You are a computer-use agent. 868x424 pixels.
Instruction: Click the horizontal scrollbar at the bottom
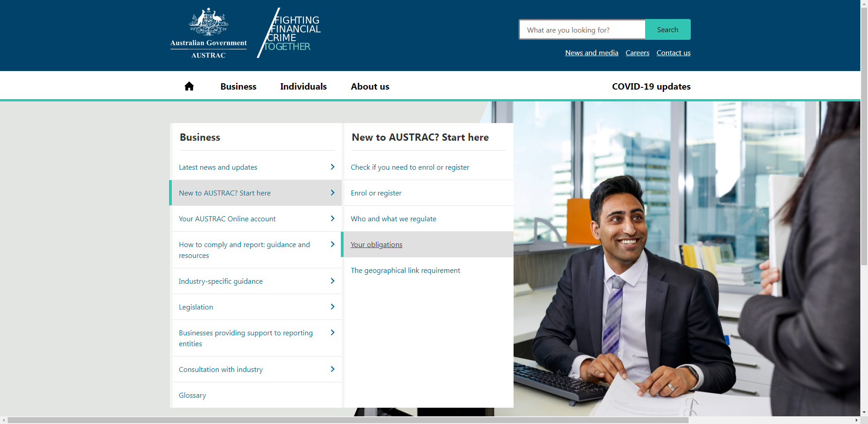pyautogui.click(x=348, y=420)
